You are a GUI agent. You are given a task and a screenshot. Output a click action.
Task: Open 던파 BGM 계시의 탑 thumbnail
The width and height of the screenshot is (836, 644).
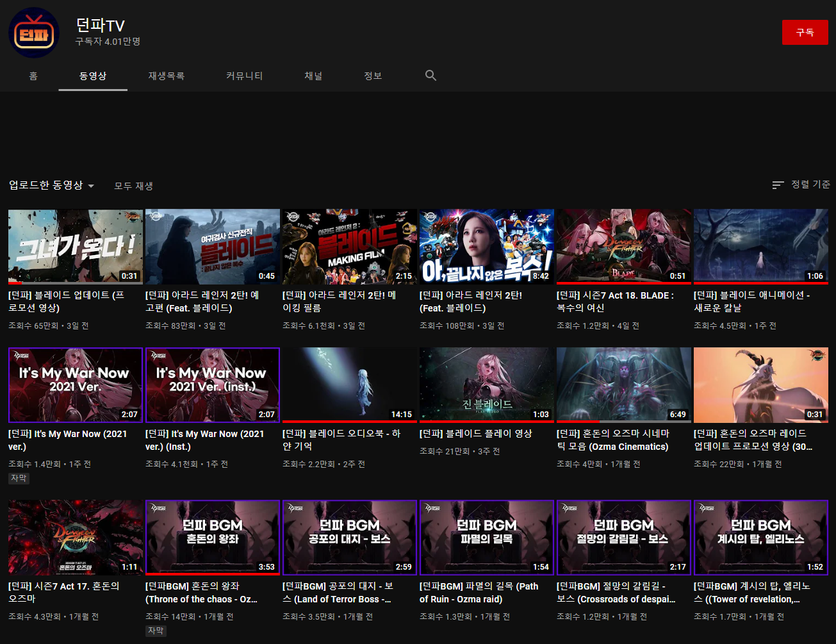(x=761, y=538)
